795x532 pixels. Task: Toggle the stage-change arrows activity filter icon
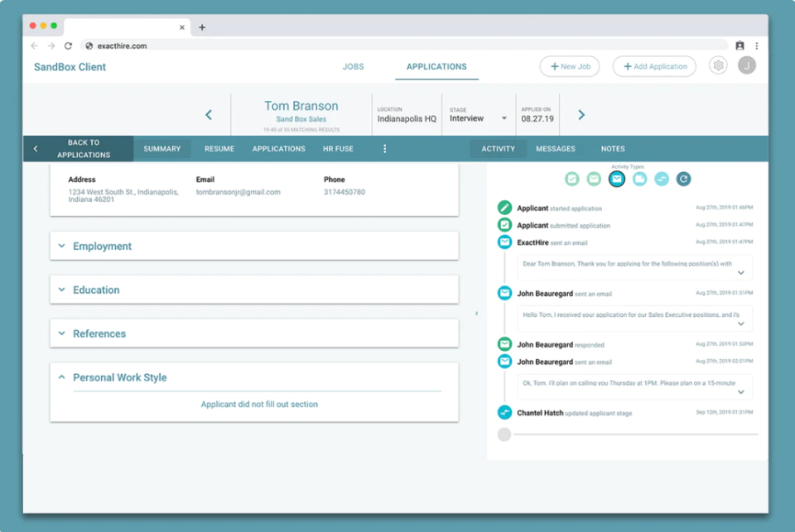click(x=662, y=179)
